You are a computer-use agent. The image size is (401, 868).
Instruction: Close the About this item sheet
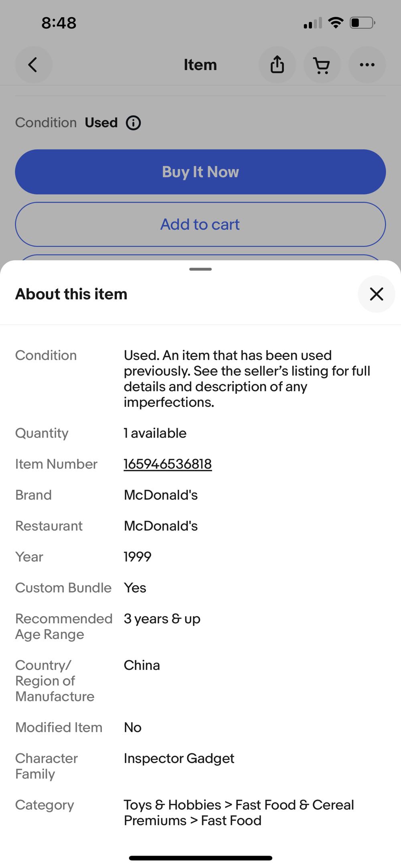[x=376, y=294]
